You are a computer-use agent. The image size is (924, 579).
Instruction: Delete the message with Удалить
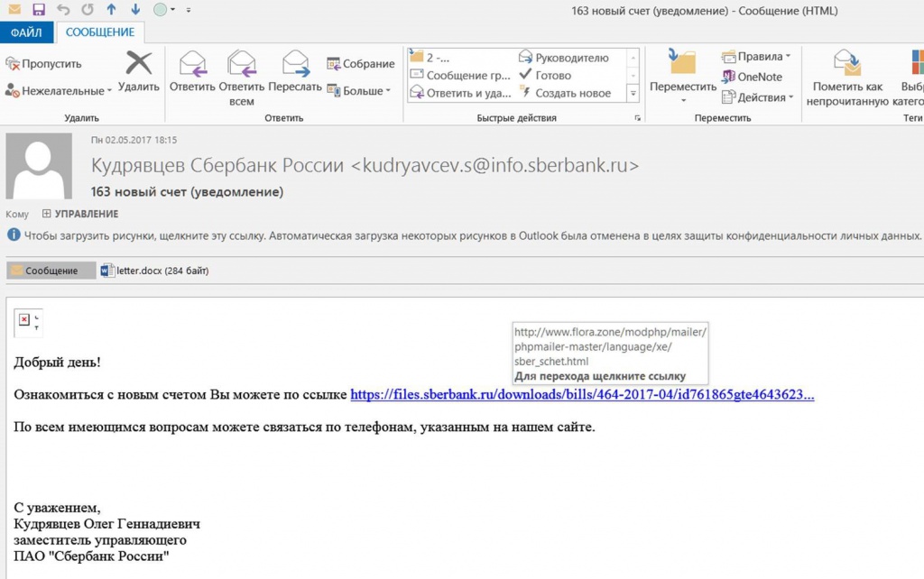pyautogui.click(x=138, y=72)
